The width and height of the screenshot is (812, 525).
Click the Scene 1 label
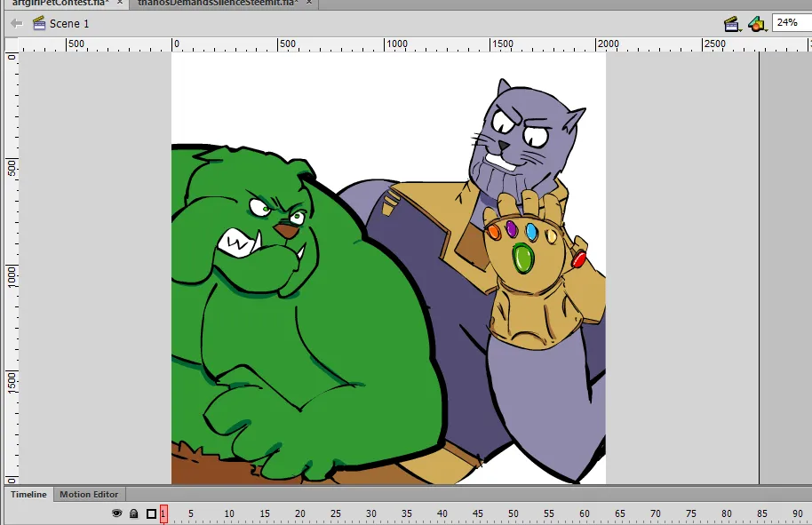pos(69,24)
